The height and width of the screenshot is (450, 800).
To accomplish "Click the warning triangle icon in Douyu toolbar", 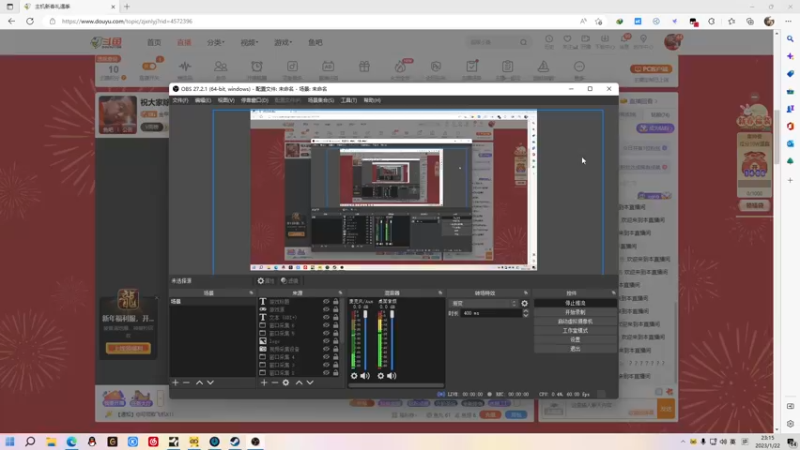I will tap(543, 66).
